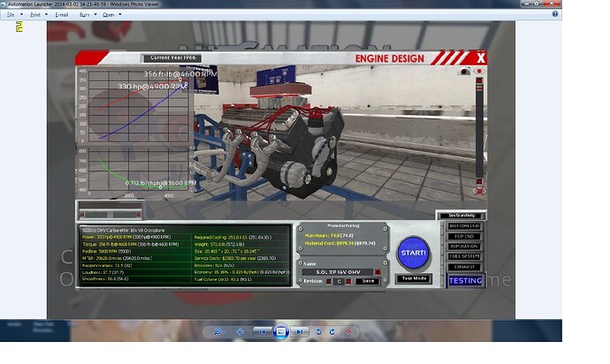Start the slideshow with the center button
Image resolution: width=610 pixels, height=364 pixels.
pyautogui.click(x=279, y=331)
